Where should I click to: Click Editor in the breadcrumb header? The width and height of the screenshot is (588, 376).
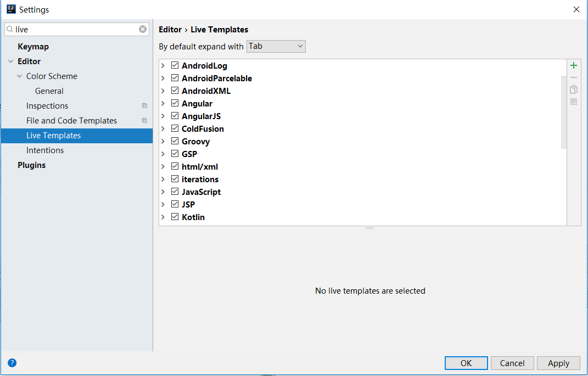[170, 30]
